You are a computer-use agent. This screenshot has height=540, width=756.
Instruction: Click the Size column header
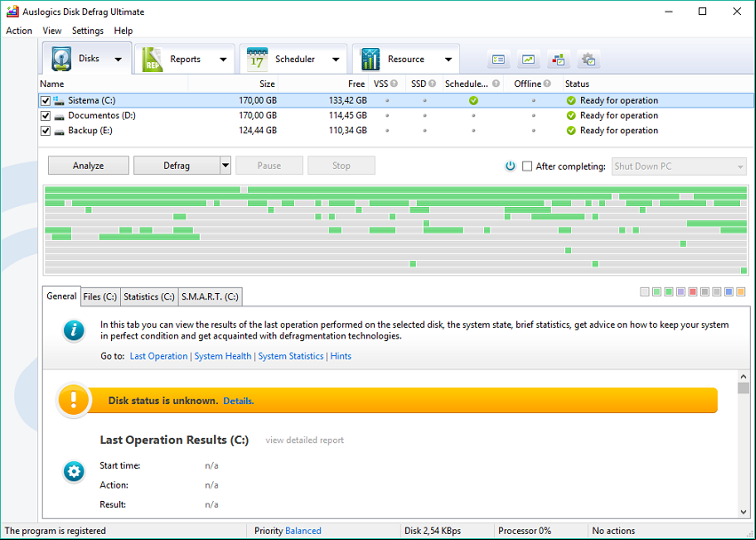click(233, 83)
